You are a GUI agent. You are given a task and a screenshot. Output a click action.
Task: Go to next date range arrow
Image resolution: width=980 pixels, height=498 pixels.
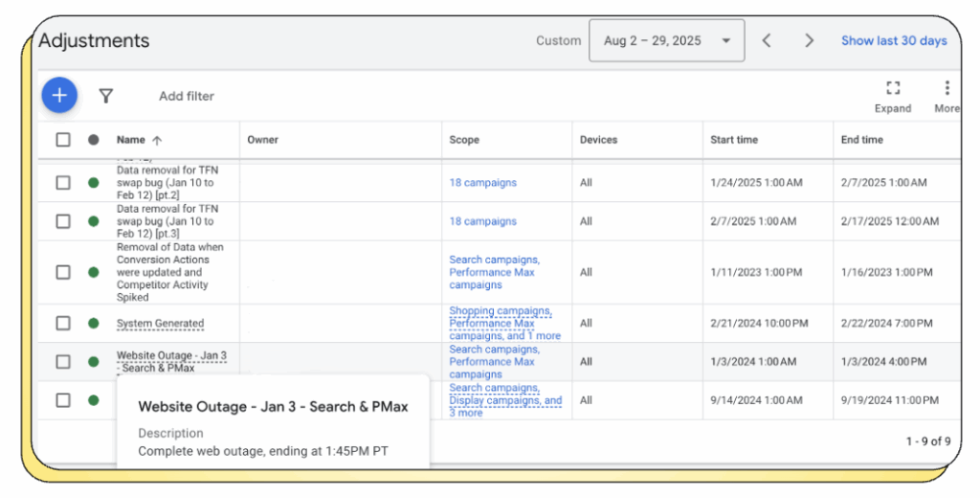809,40
